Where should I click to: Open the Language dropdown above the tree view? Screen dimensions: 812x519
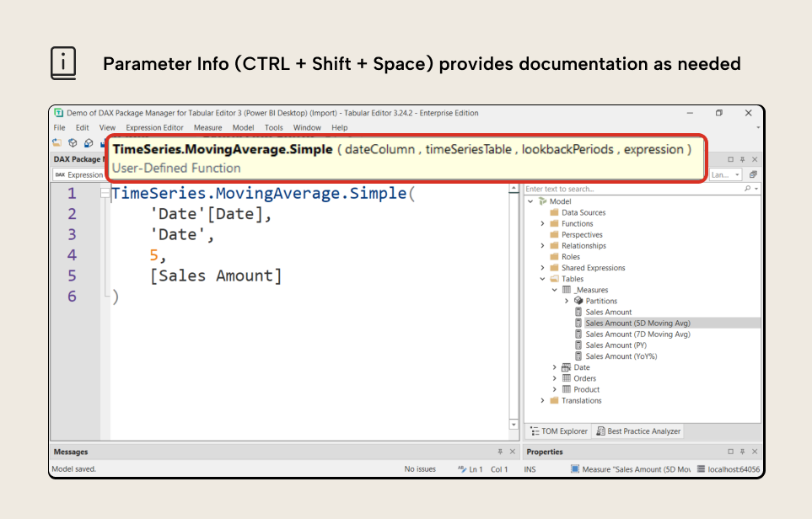[725, 174]
